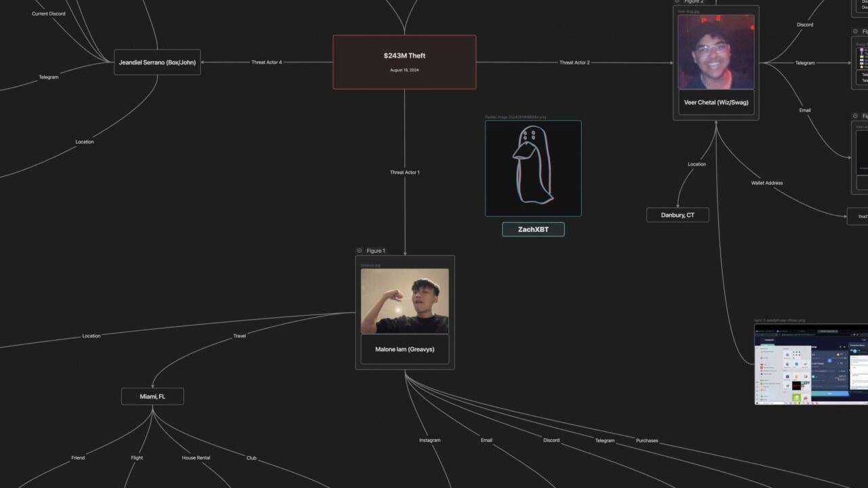Image resolution: width=868 pixels, height=488 pixels.
Task: Click the Discord label below Malone lam
Action: pos(551,440)
